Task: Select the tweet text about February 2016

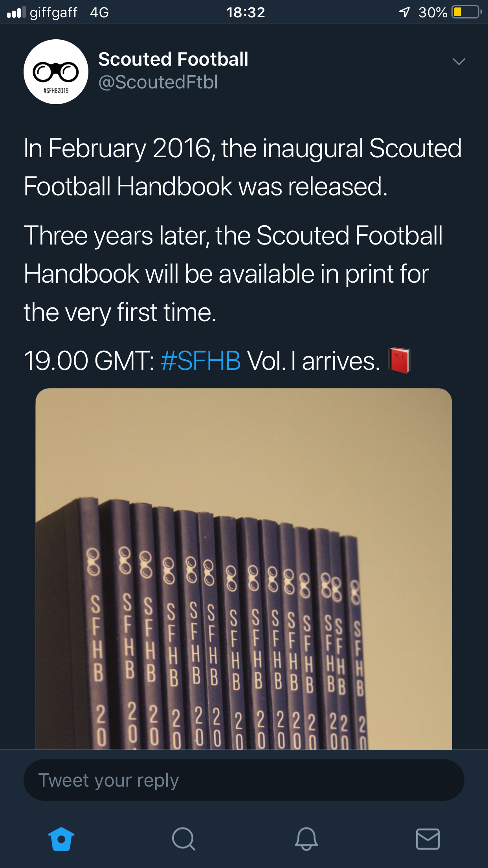Action: click(242, 167)
